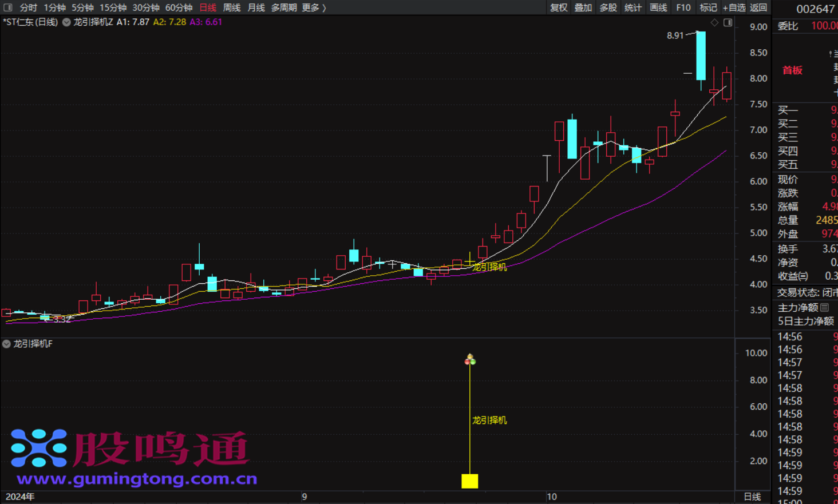
Task: Toggle the left sidebar panel icon
Action: click(x=8, y=7)
